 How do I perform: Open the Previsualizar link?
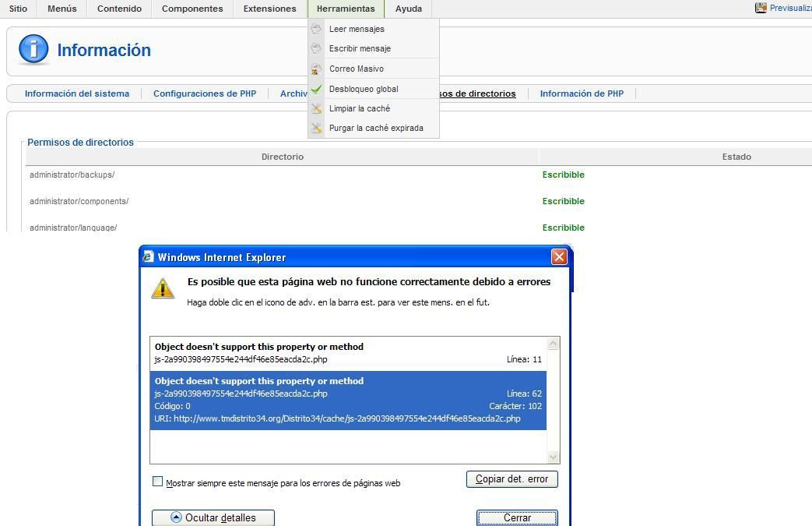tap(790, 8)
